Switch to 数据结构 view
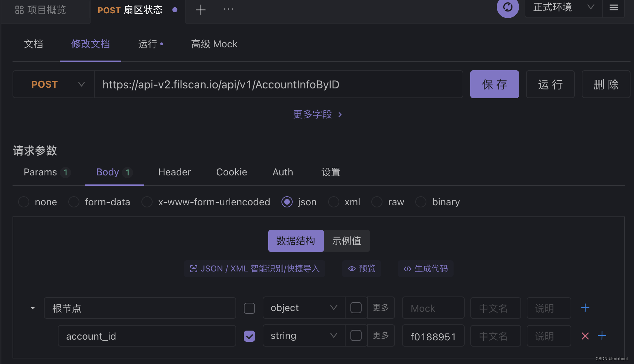The height and width of the screenshot is (364, 634). tap(296, 241)
